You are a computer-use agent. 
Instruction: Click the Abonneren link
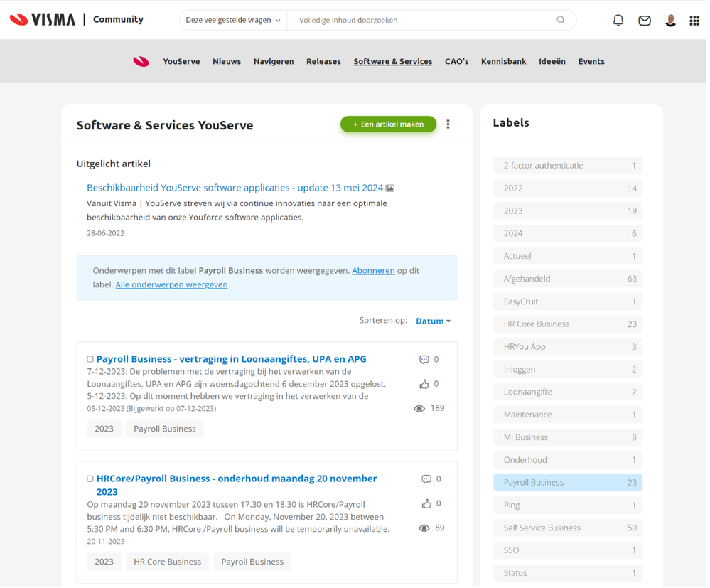pos(373,271)
